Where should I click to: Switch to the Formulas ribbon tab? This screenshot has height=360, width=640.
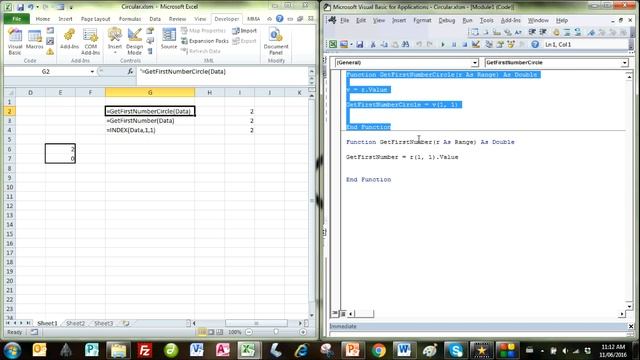click(x=130, y=19)
